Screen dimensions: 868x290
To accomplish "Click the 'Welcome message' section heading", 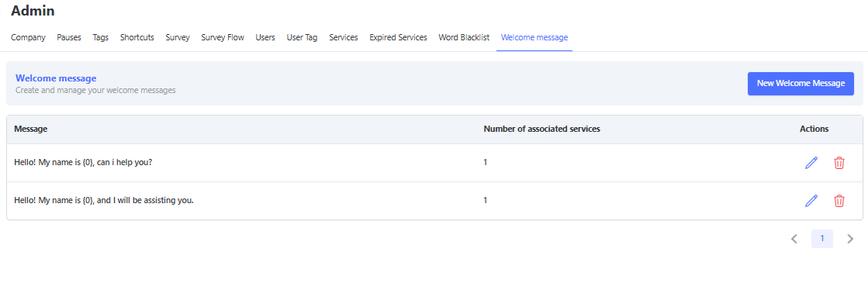I will point(56,78).
